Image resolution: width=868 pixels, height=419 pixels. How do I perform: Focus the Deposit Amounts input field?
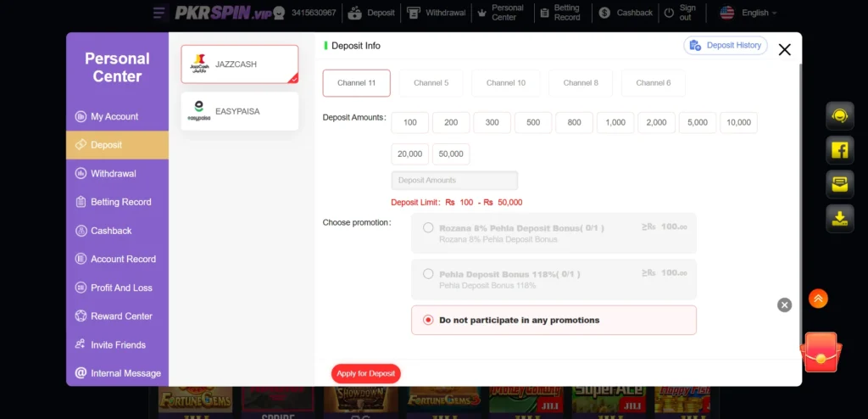pyautogui.click(x=454, y=180)
